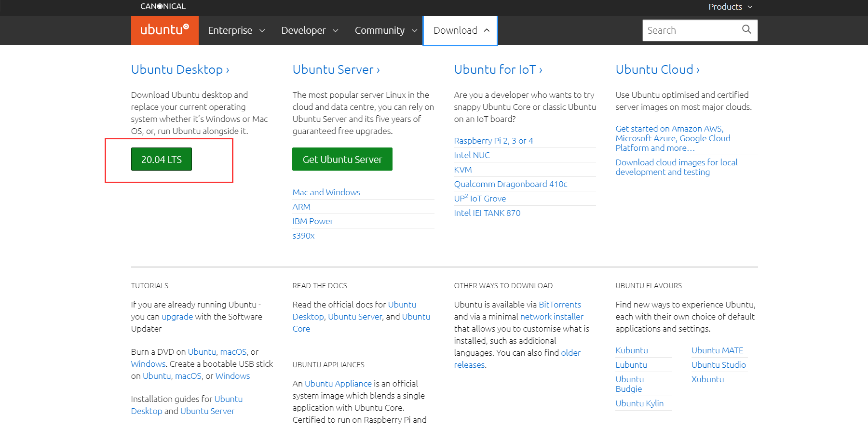Viewport: 868px width, 428px height.
Task: Expand the Enterprise menu
Action: (x=236, y=30)
